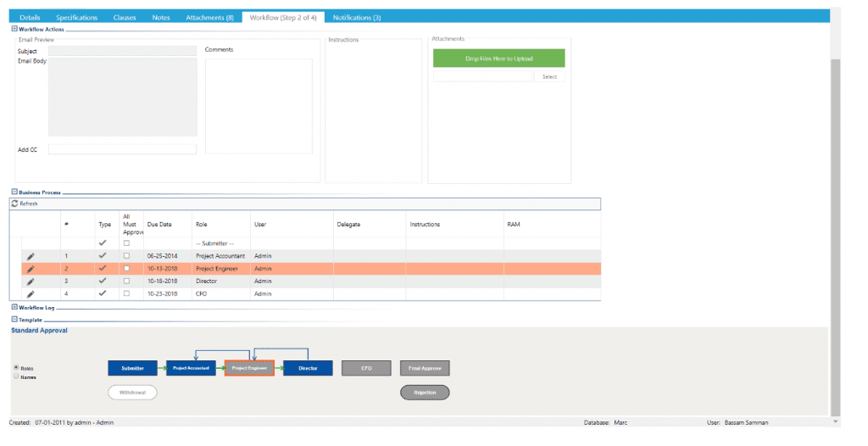Go to the Notes tab
Viewport: 868px width, 446px height.
(161, 18)
